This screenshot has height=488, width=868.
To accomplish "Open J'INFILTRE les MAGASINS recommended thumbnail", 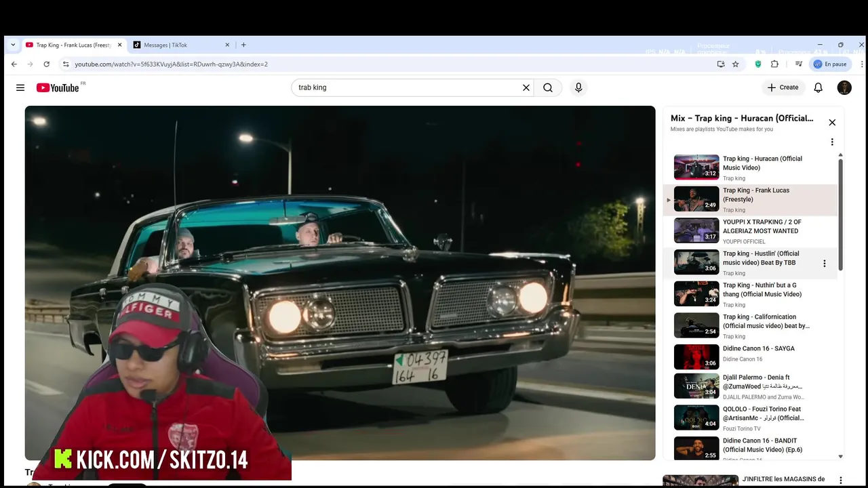I will coord(701,481).
